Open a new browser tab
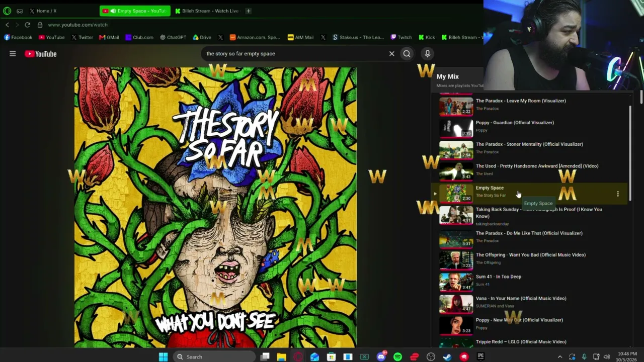Image resolution: width=644 pixels, height=362 pixels. [248, 11]
